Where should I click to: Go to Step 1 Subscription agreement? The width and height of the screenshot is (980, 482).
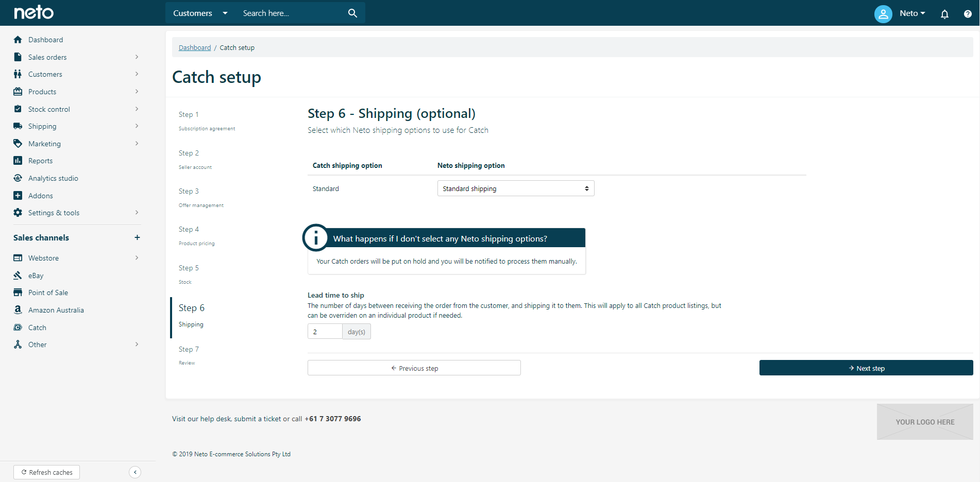pyautogui.click(x=207, y=121)
